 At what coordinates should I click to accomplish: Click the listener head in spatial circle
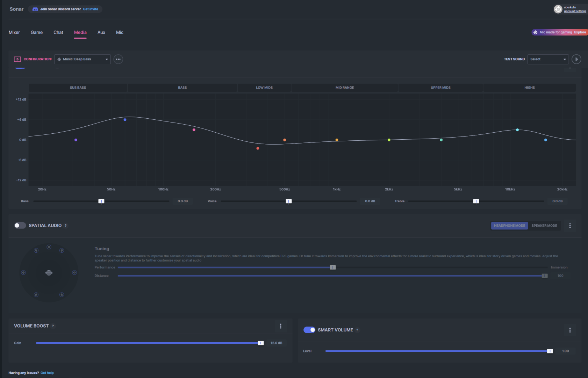coord(49,273)
